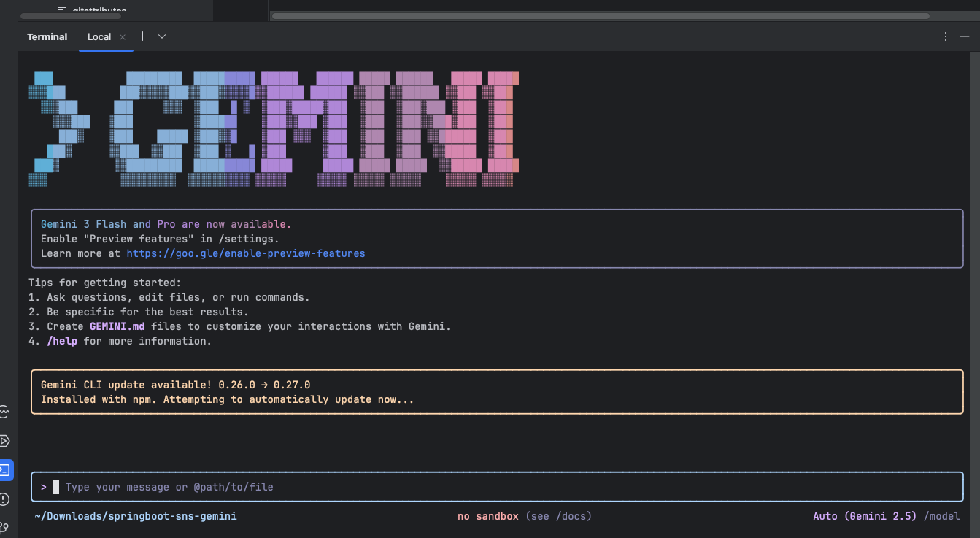Open terminal panel options menu
Image resolution: width=980 pixels, height=538 pixels.
(x=946, y=36)
